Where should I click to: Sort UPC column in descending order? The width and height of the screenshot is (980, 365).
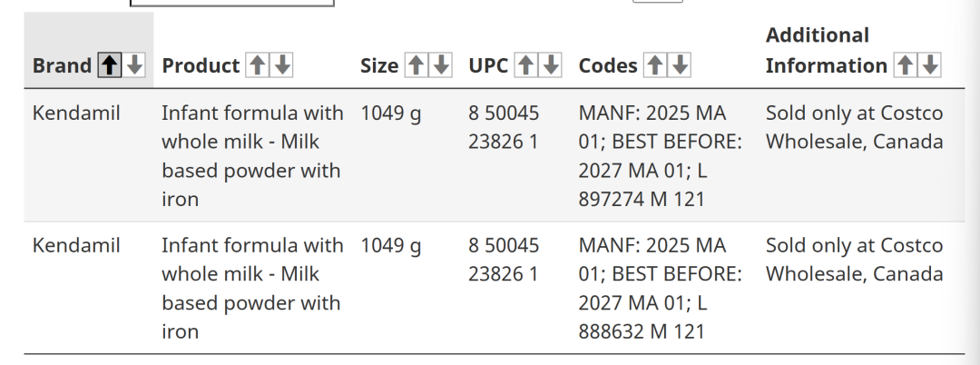[551, 65]
